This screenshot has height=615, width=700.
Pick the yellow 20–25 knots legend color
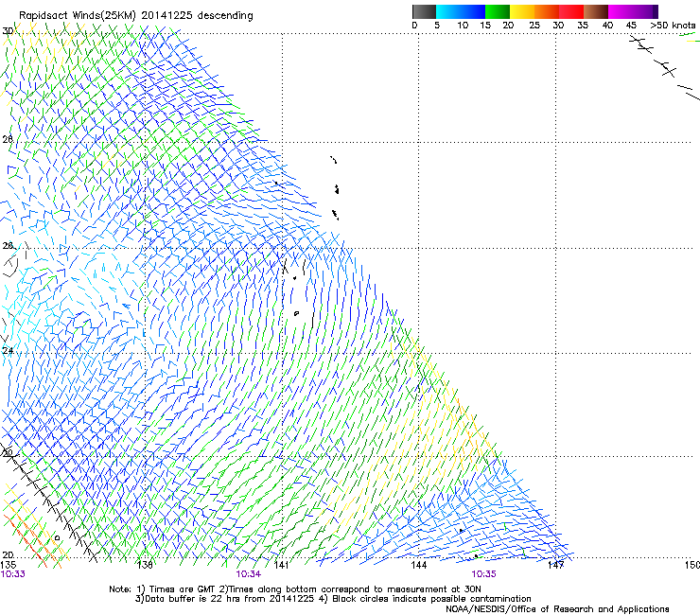(522, 11)
